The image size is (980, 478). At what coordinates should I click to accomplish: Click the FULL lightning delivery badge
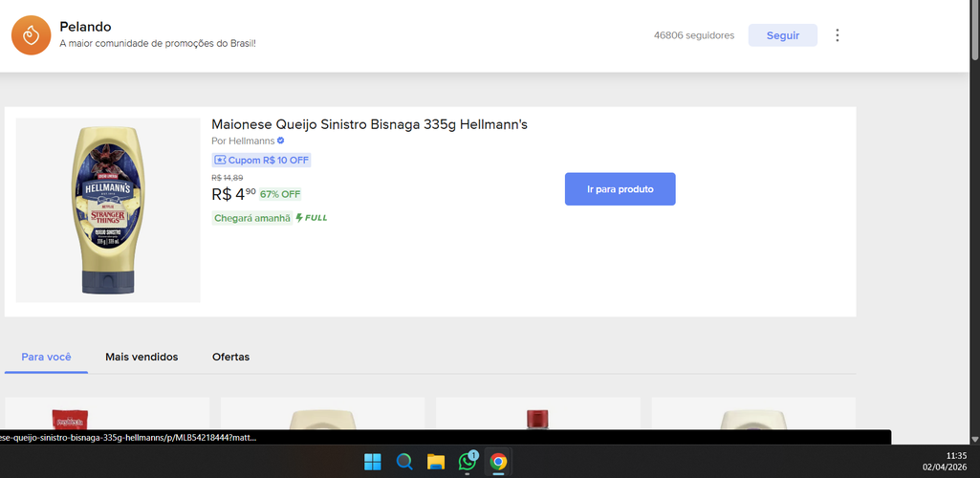312,218
